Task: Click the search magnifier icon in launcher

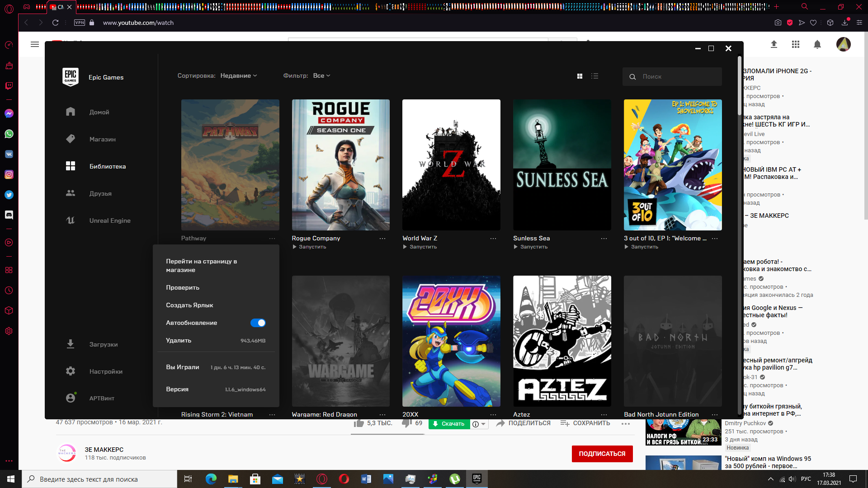Action: click(x=632, y=77)
